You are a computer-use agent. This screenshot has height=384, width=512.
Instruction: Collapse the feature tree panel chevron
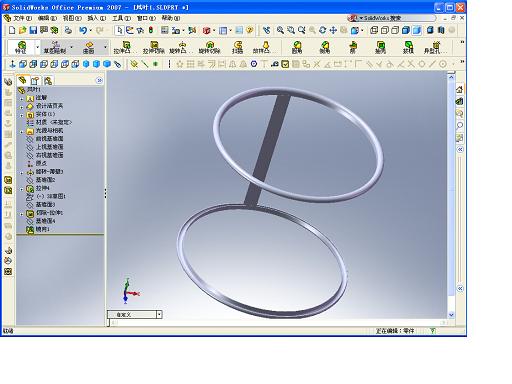[99, 80]
